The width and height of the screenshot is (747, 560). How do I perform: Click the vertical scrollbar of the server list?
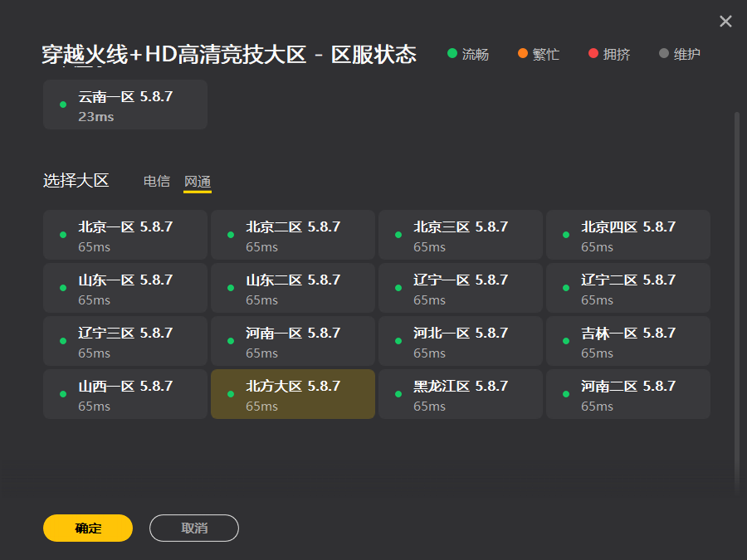(736, 304)
